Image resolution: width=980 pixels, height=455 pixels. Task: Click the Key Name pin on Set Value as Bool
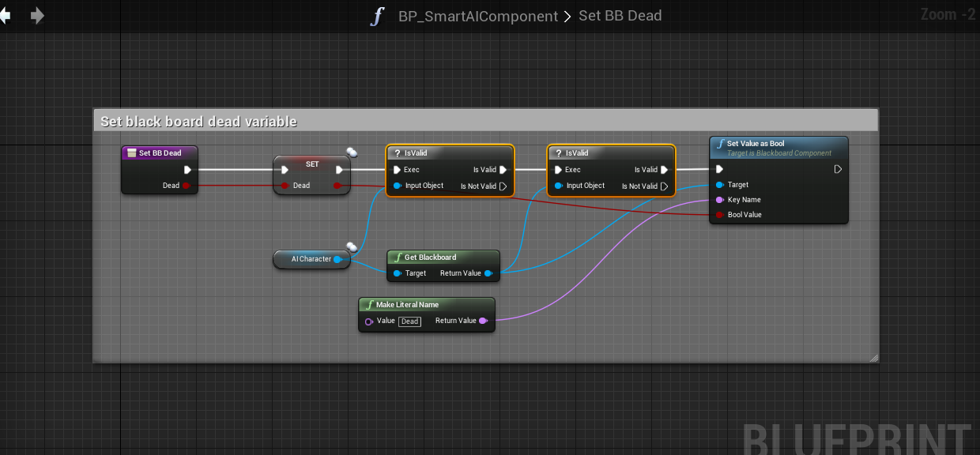(719, 200)
